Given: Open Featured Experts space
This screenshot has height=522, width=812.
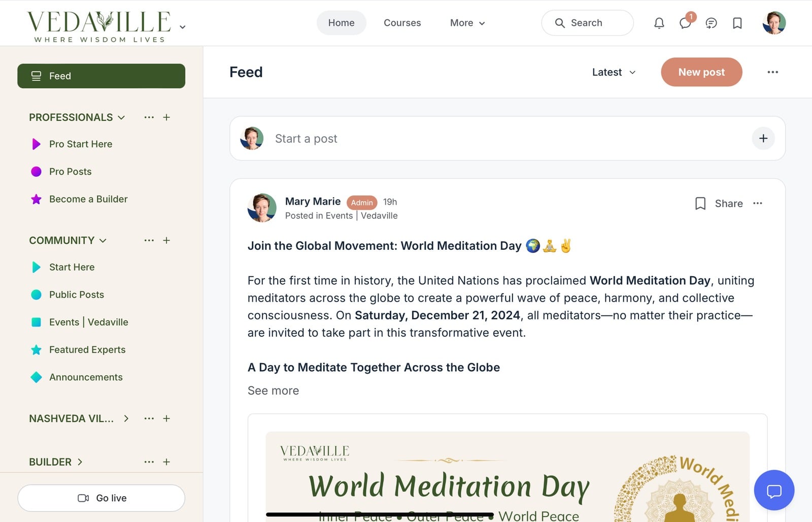Looking at the screenshot, I should tap(87, 349).
